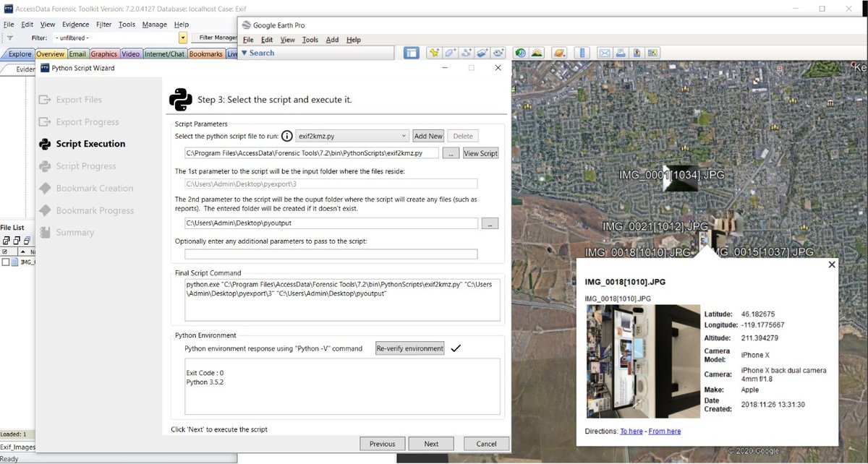Click Re-verify environment button
Viewport: 868px width, 464px height.
coord(409,348)
